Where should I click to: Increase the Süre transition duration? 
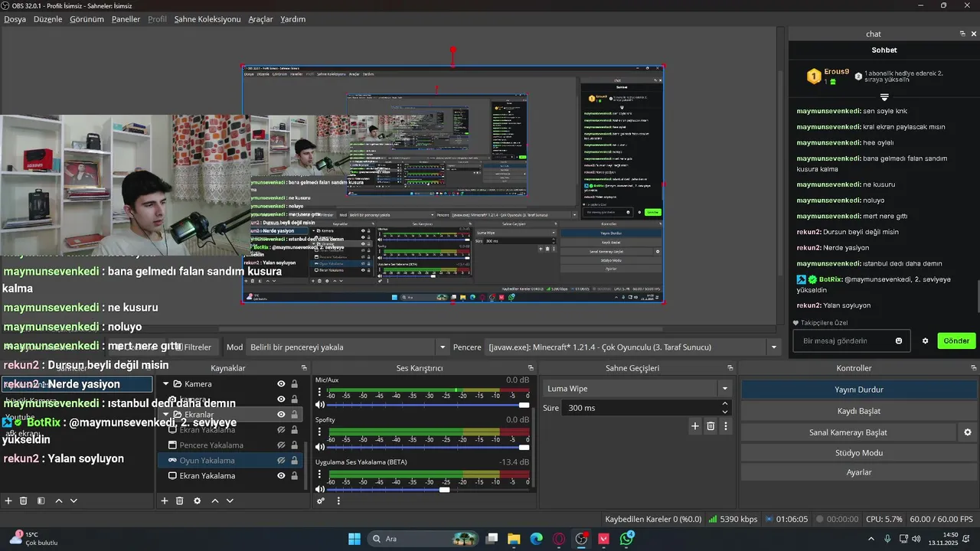coord(725,404)
